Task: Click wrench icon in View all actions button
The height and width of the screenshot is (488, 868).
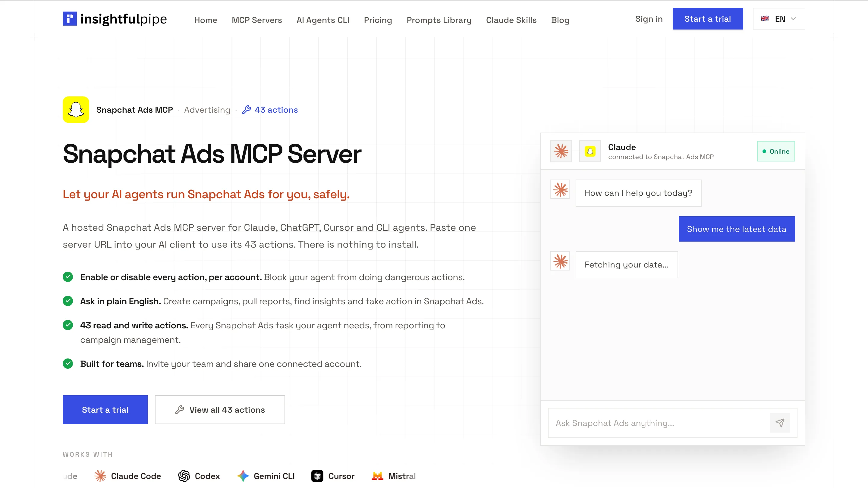Action: pyautogui.click(x=180, y=410)
